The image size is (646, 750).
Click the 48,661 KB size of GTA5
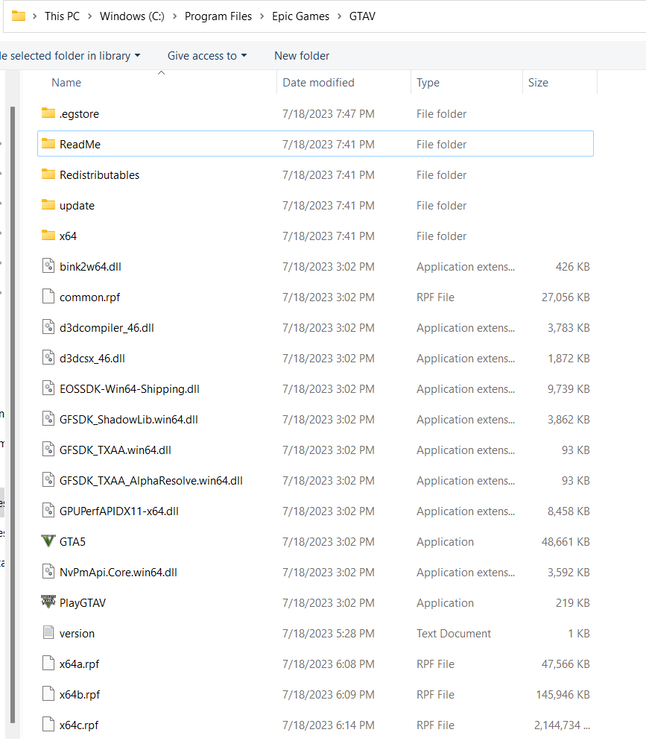pyautogui.click(x=566, y=541)
